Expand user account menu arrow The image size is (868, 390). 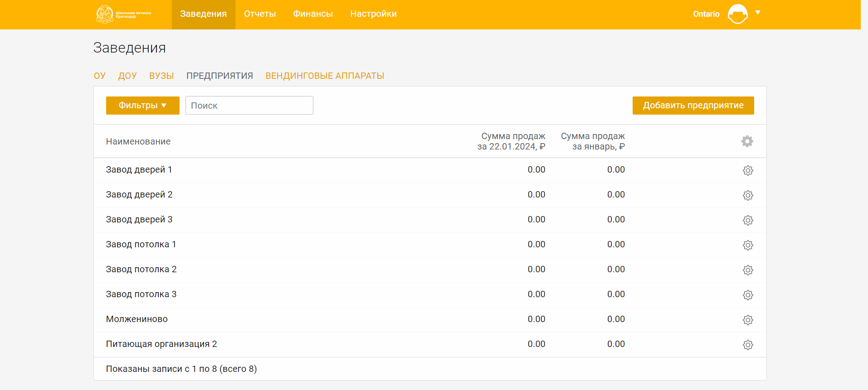(x=758, y=13)
